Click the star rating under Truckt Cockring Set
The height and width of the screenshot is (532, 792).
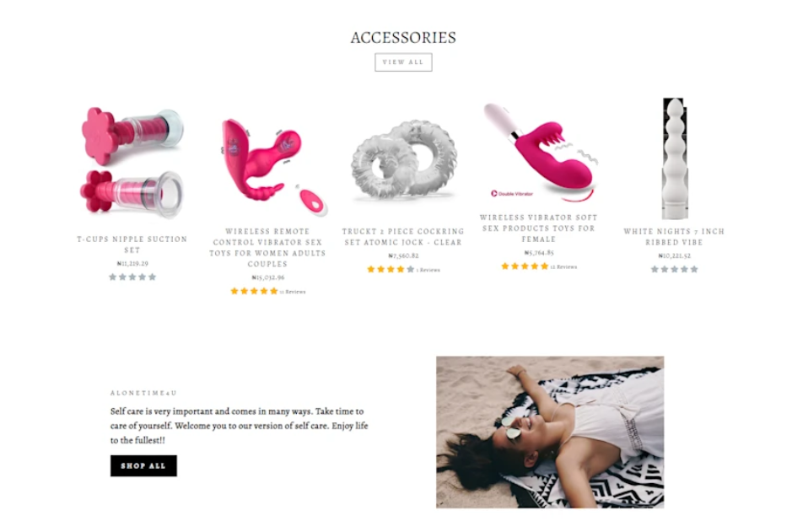391,269
